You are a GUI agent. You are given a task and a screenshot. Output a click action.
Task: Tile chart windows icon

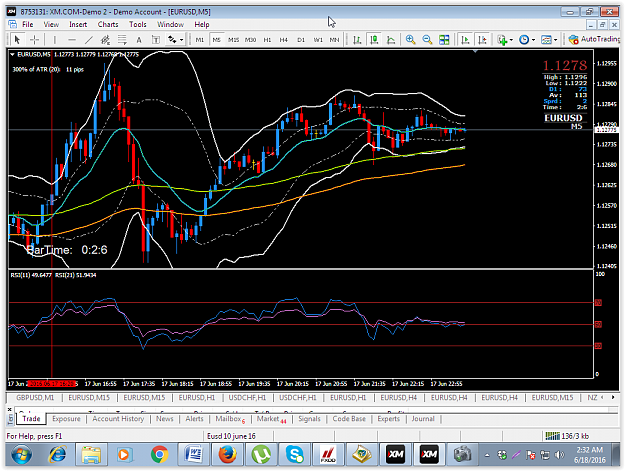[x=444, y=39]
